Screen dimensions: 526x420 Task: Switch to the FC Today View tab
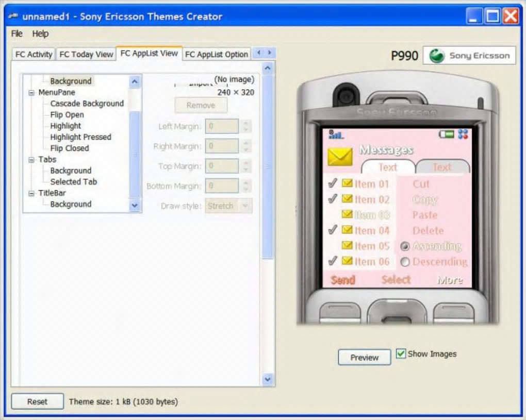(x=86, y=54)
